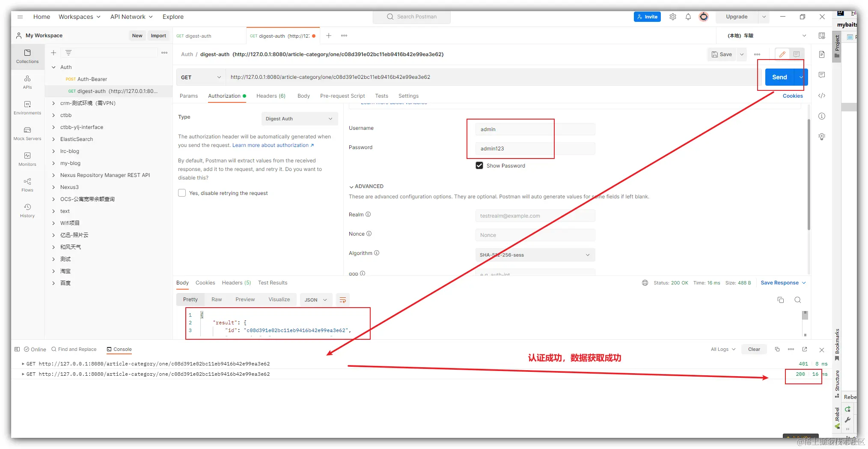Open the Test Results tab
The width and height of the screenshot is (868, 449).
(x=273, y=283)
